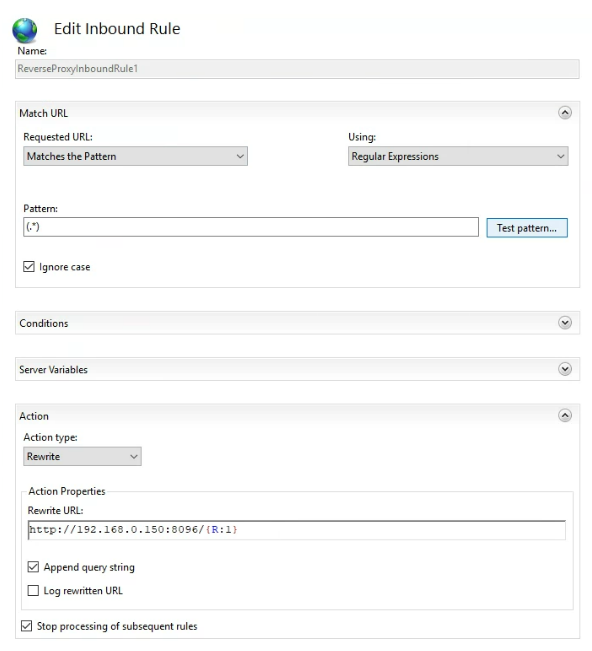Click the Test pattern button
This screenshot has width=592, height=651.
(x=527, y=228)
